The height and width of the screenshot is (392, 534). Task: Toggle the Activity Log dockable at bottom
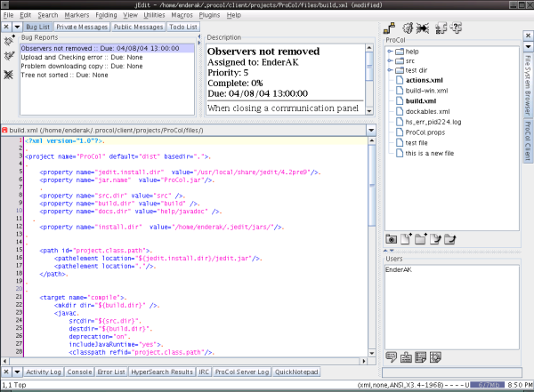coord(44,372)
